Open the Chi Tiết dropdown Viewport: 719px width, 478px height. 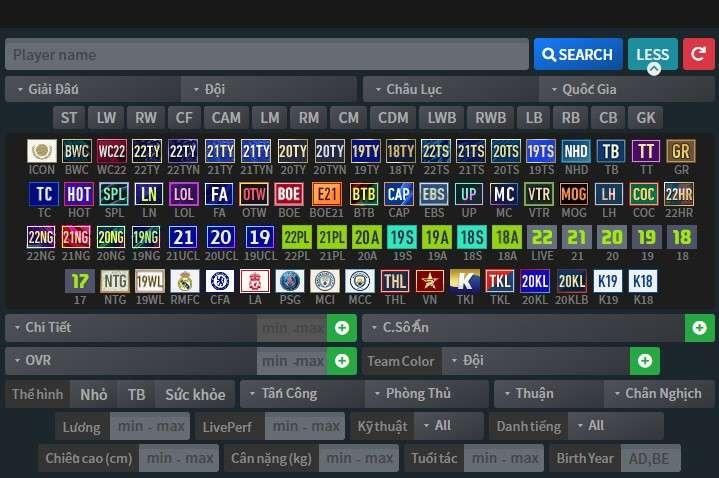pyautogui.click(x=131, y=328)
